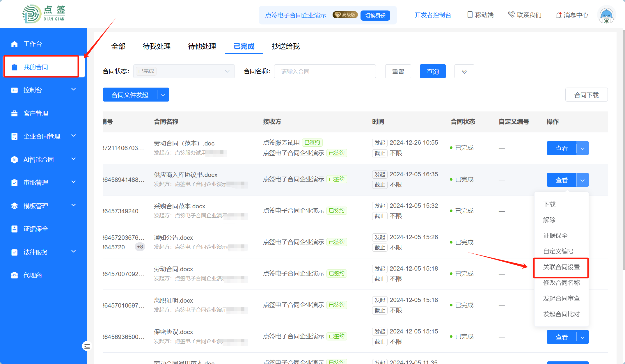Screen dimensions: 625x364
Task: Choose 发起合同比对 from the dropdown menu
Action: (562, 314)
